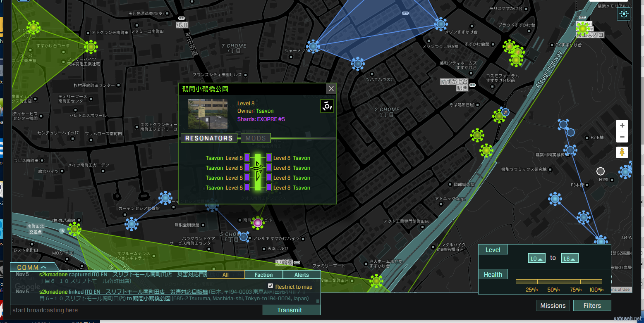The image size is (644, 323).
Task: Select the white neutral portal above H1棟
Action: (601, 171)
